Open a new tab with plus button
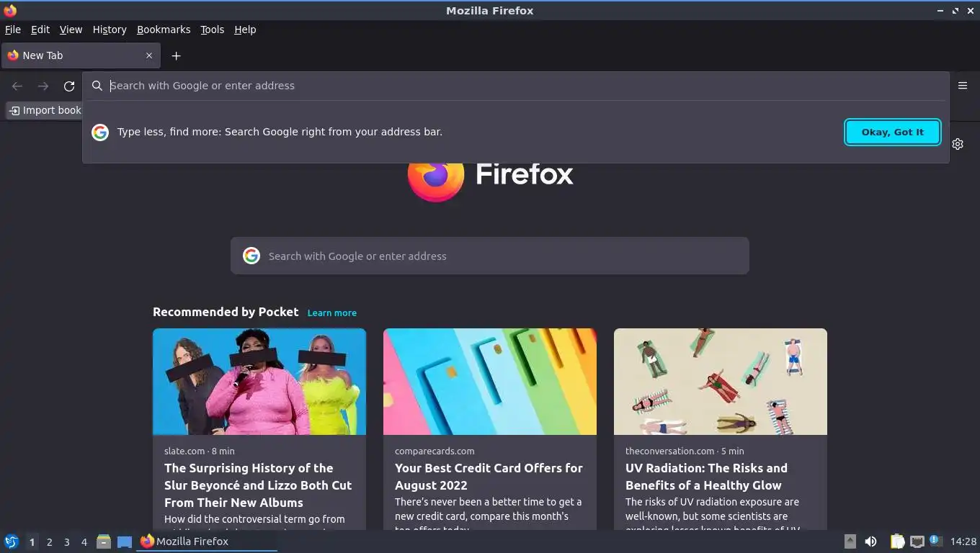The width and height of the screenshot is (980, 553). 176,56
